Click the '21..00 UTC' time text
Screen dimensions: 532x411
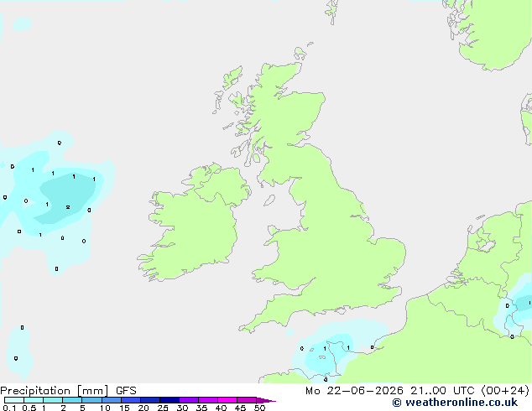pyautogui.click(x=442, y=391)
